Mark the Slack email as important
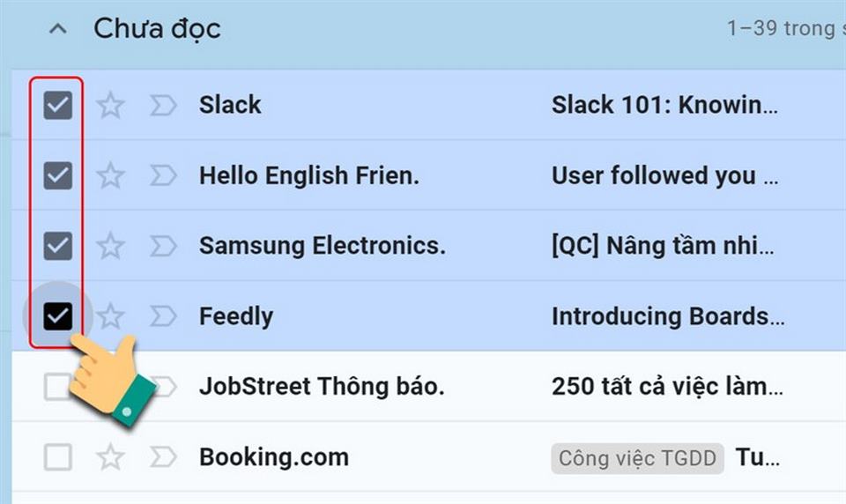This screenshot has height=504, width=846. (163, 106)
